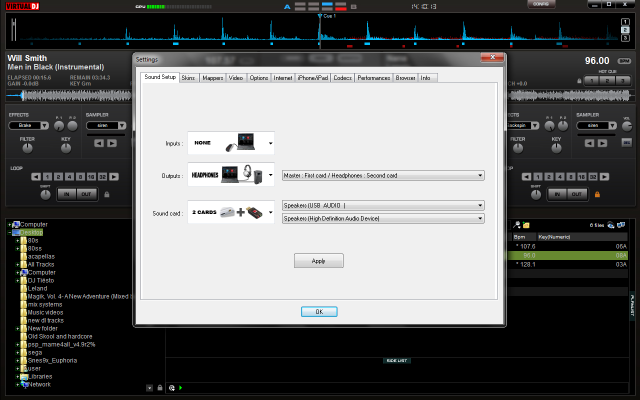Select waveform zoom level 3
Screen dimensions: 640x400
tap(625, 38)
